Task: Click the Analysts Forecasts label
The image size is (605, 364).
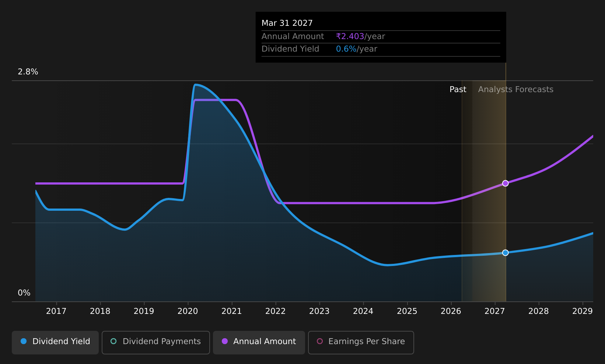Action: pyautogui.click(x=516, y=90)
